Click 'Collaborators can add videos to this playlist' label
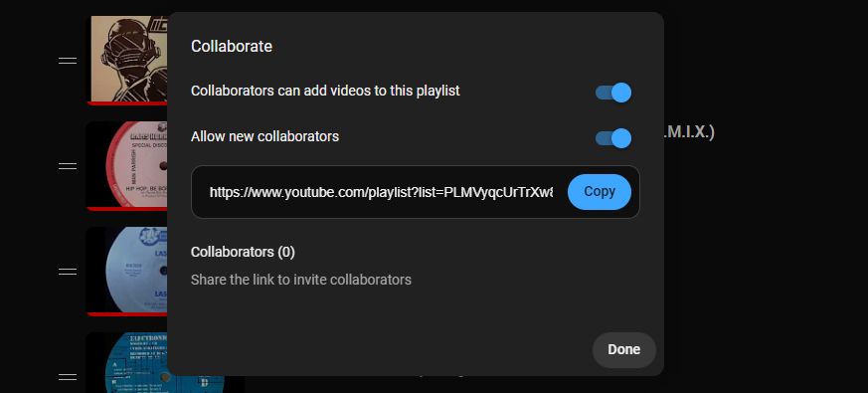 click(325, 91)
